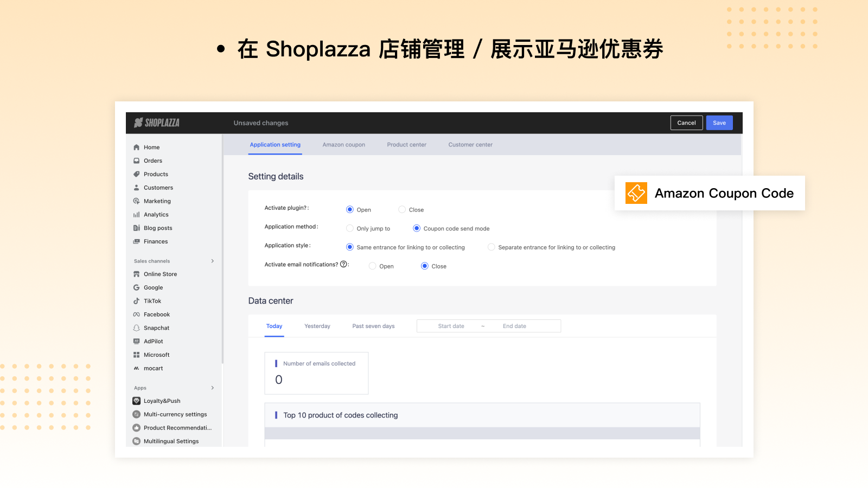Click the sidebar vertical scrollbar
The width and height of the screenshot is (868, 488).
coord(222,249)
